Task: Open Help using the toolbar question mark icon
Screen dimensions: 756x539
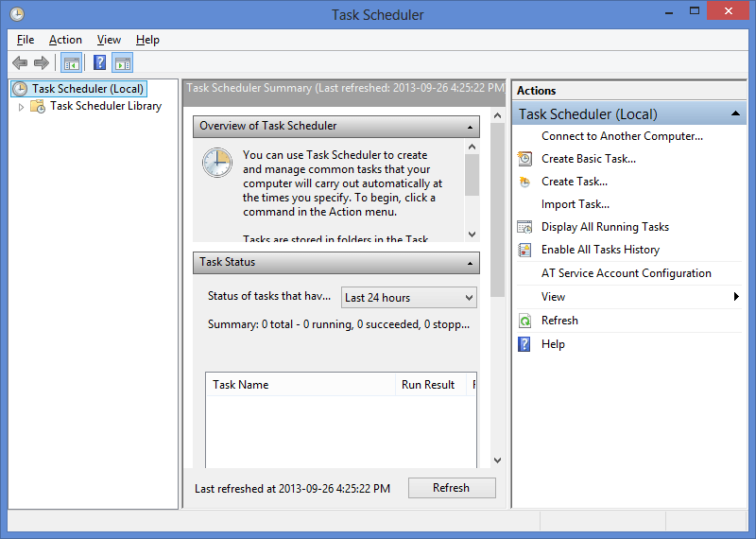Action: [99, 62]
